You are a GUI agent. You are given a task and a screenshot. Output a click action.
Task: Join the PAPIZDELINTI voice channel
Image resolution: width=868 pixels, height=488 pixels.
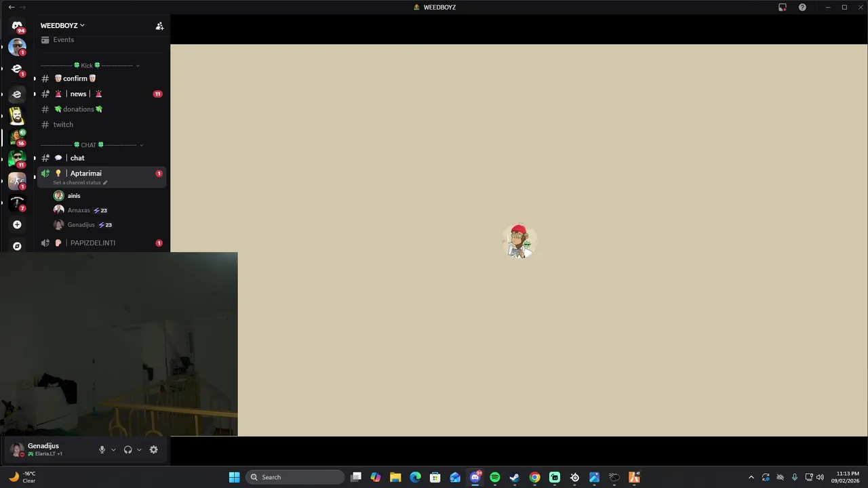(102, 243)
